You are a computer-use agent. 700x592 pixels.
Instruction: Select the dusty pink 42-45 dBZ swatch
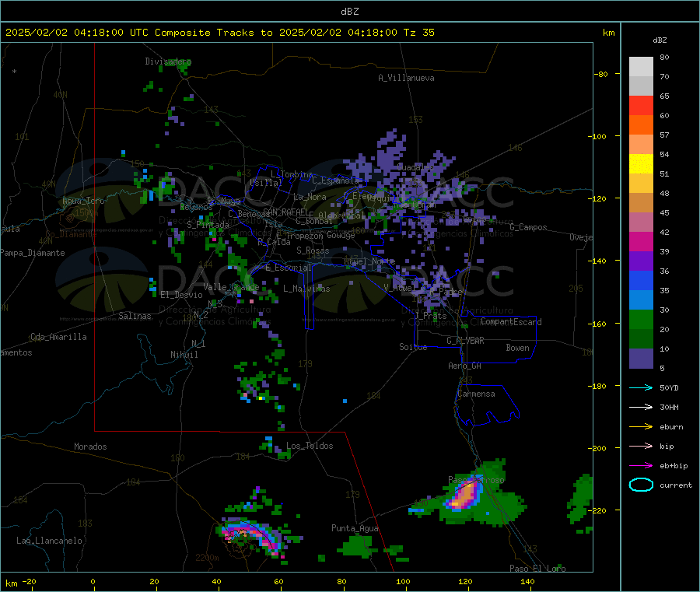click(x=641, y=222)
